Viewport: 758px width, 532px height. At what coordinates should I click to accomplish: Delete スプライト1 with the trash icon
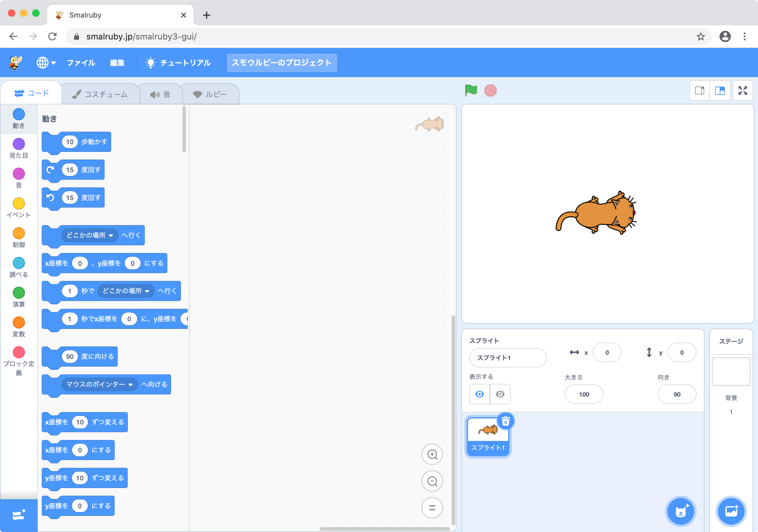click(x=505, y=421)
